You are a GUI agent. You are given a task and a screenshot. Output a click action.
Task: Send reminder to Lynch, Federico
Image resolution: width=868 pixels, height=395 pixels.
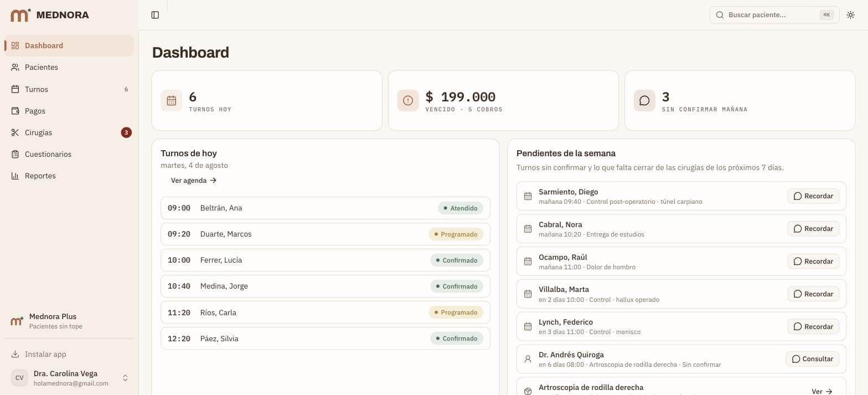tap(813, 326)
